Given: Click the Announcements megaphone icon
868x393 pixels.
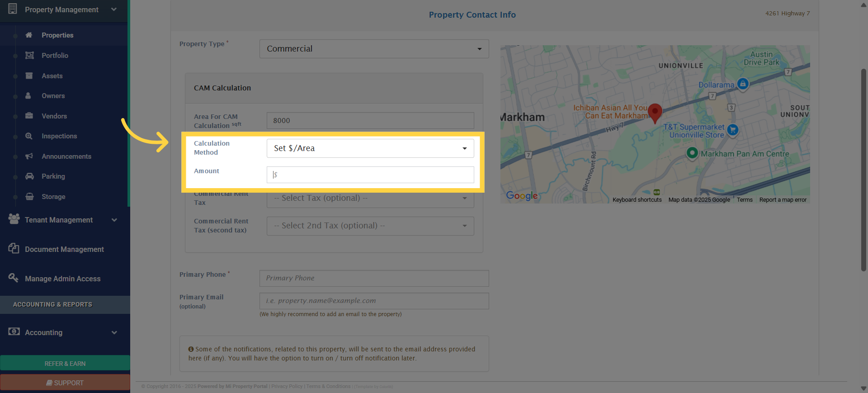Looking at the screenshot, I should 29,156.
